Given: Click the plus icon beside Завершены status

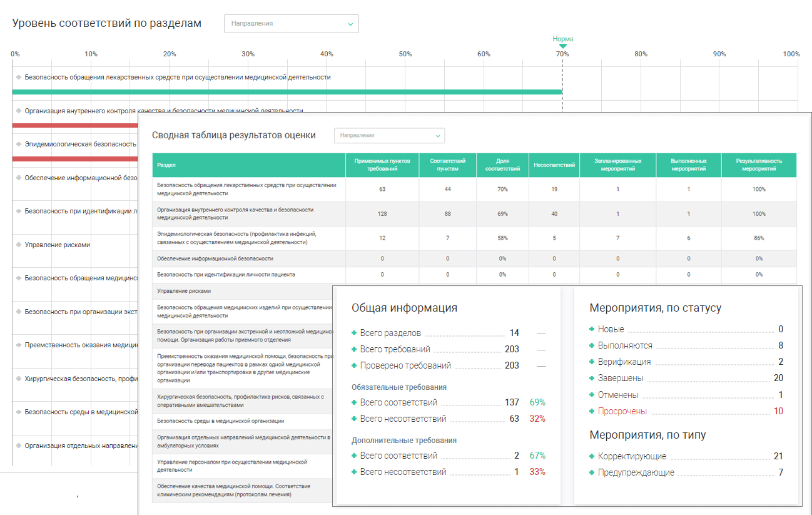Looking at the screenshot, I should 592,378.
